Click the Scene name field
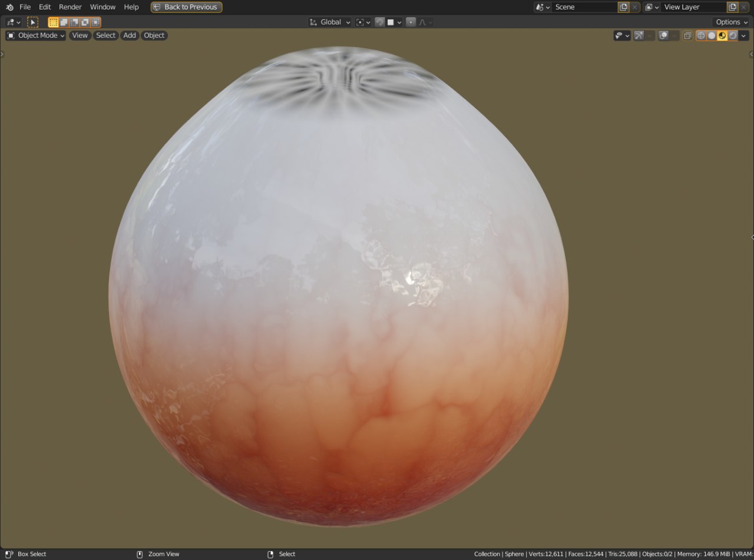Image resolution: width=754 pixels, height=560 pixels. pyautogui.click(x=585, y=7)
